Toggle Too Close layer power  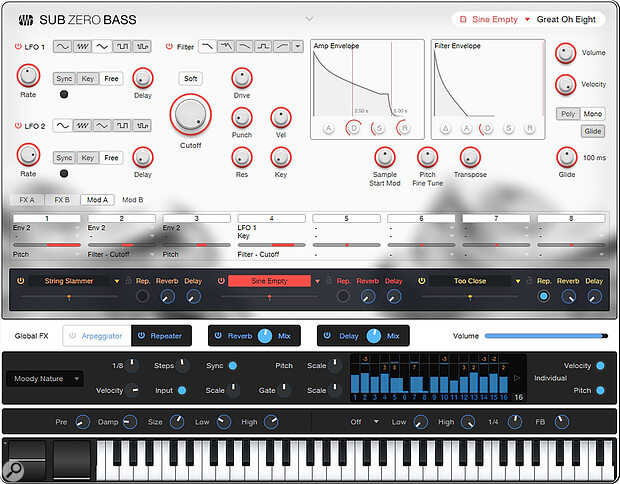422,281
